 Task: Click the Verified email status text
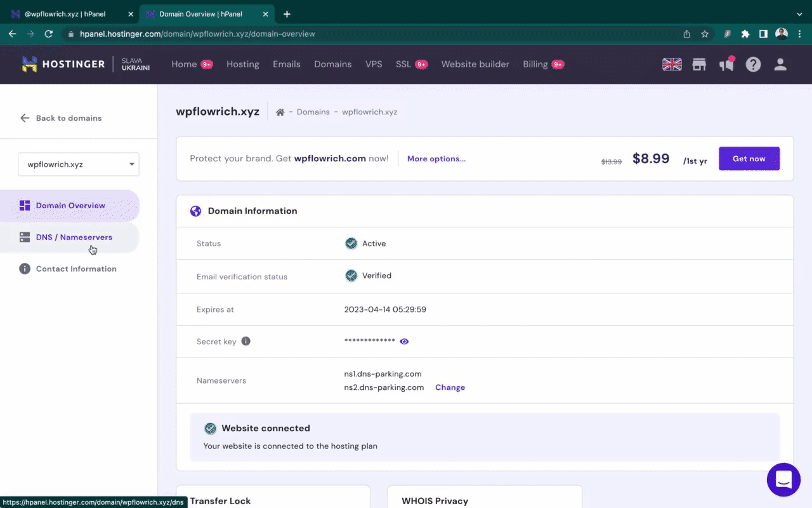(x=377, y=276)
